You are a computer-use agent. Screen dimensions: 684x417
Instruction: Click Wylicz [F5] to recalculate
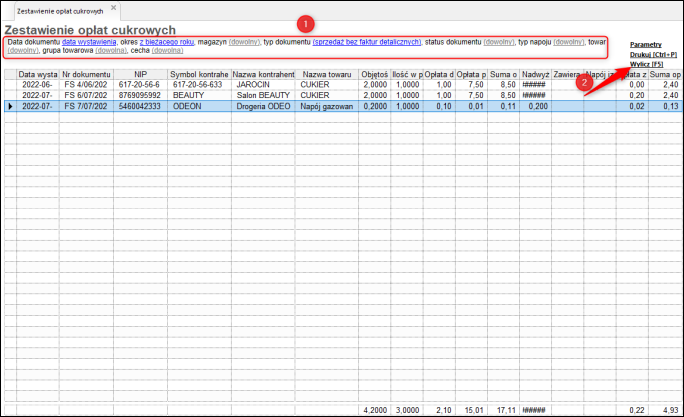coord(646,64)
